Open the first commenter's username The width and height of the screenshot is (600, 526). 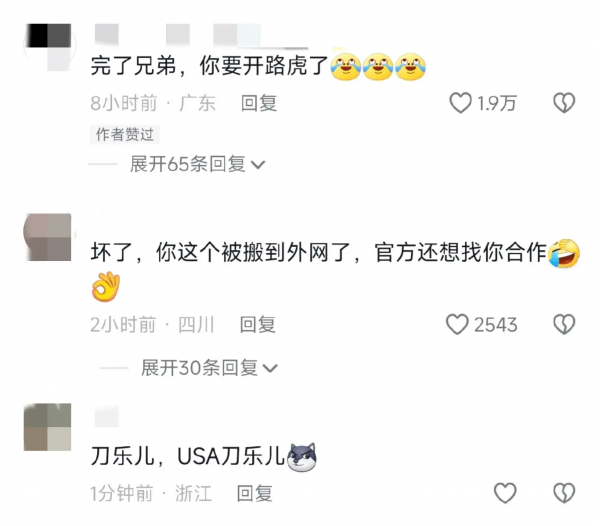[201, 36]
